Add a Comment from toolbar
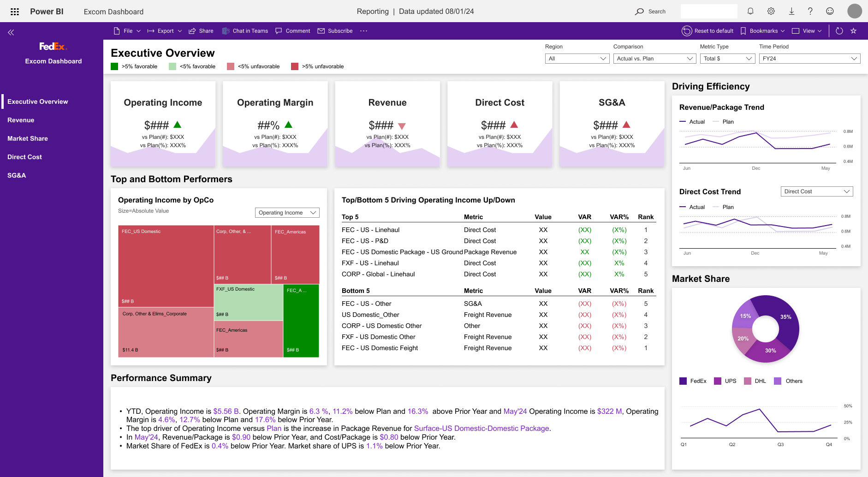 click(293, 31)
